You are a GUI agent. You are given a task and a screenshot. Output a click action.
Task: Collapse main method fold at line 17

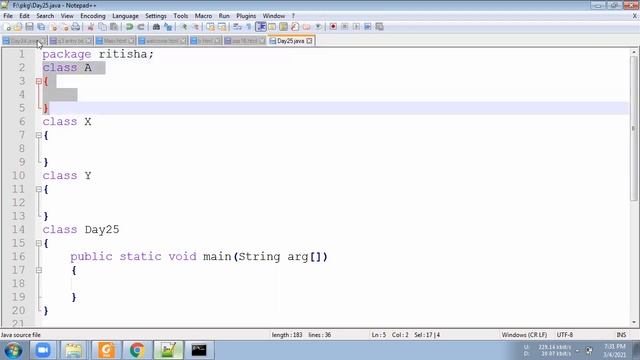pyautogui.click(x=39, y=270)
